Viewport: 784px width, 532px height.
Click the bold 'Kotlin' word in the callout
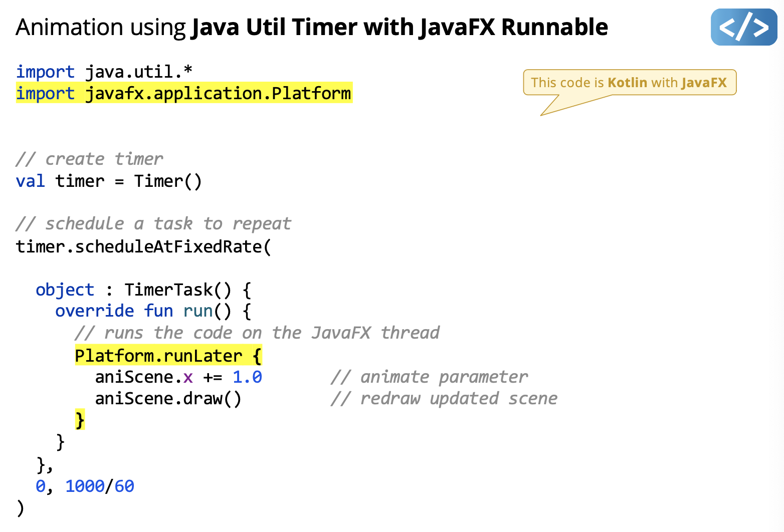click(x=627, y=83)
